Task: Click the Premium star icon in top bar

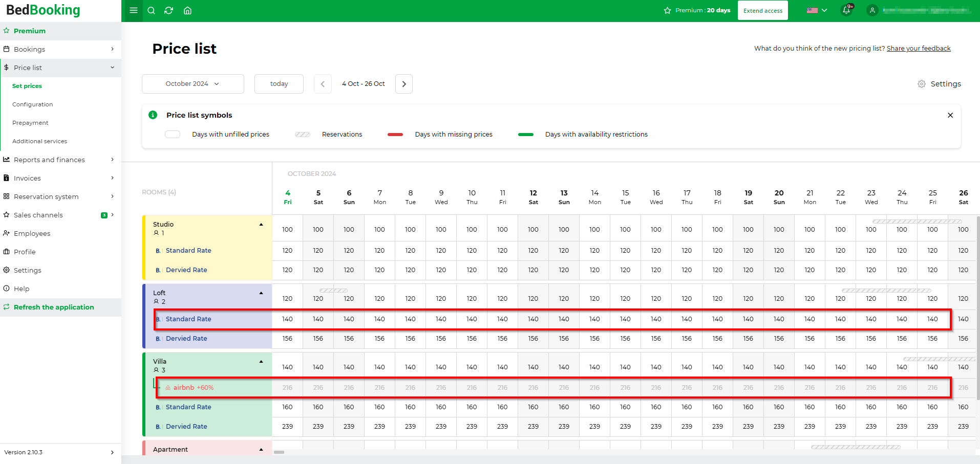Action: coord(667,10)
